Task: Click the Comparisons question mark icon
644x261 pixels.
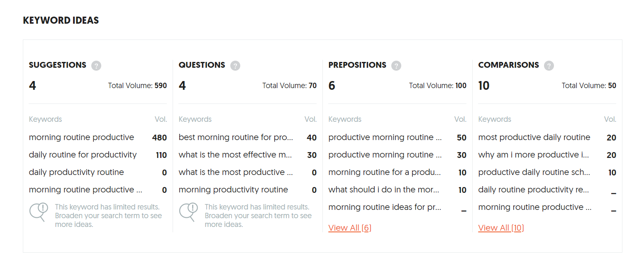Action: coord(549,66)
